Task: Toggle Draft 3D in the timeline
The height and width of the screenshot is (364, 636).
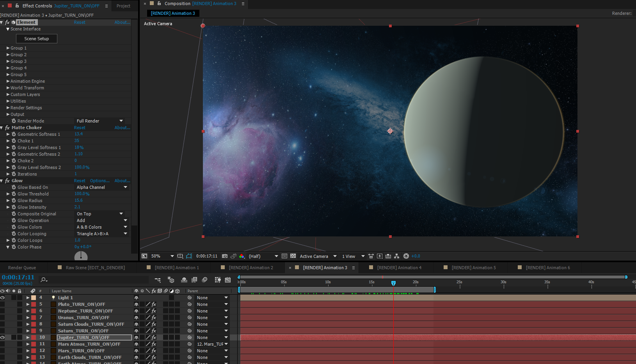Action: [x=171, y=280]
